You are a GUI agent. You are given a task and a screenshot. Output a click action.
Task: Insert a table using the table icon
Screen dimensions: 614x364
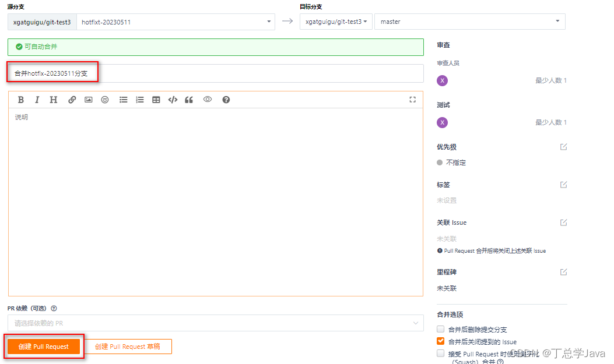[x=156, y=99]
